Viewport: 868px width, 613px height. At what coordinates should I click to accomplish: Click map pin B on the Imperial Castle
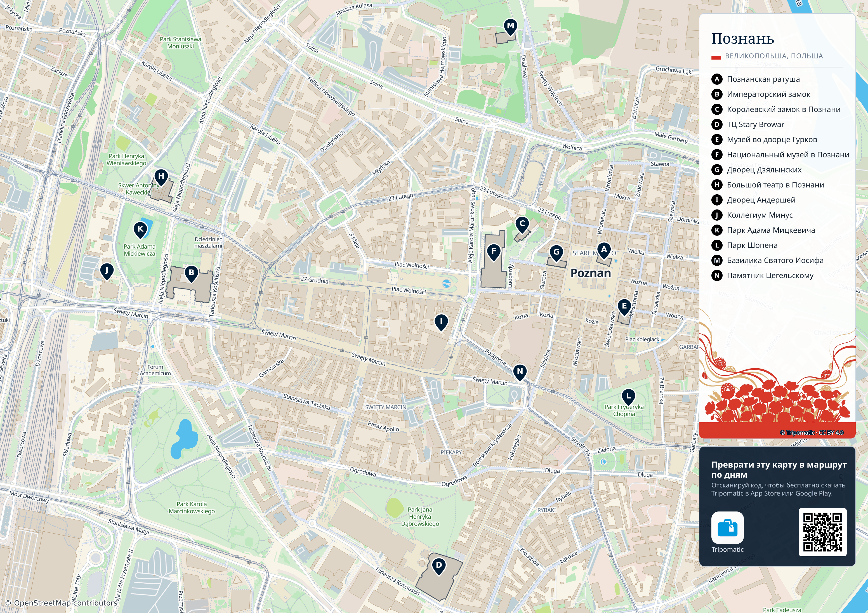191,274
